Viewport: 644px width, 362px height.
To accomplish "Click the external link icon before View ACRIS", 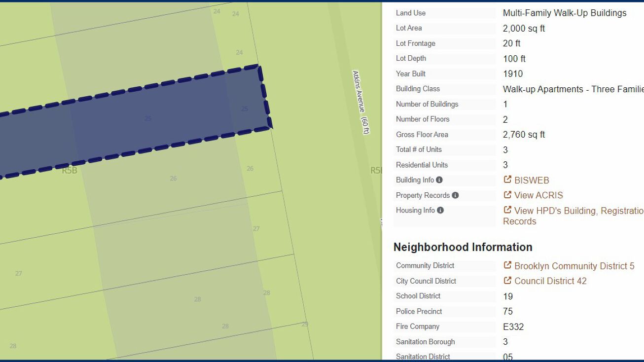I will click(507, 195).
